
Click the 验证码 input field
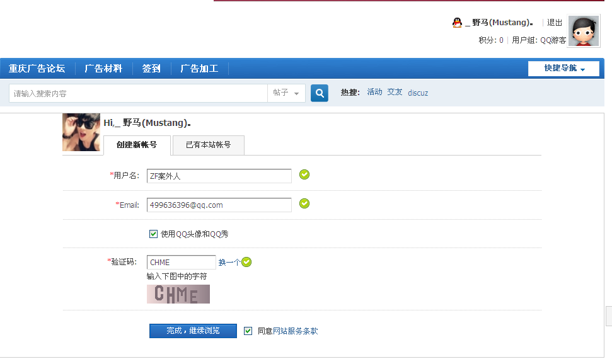tap(182, 262)
